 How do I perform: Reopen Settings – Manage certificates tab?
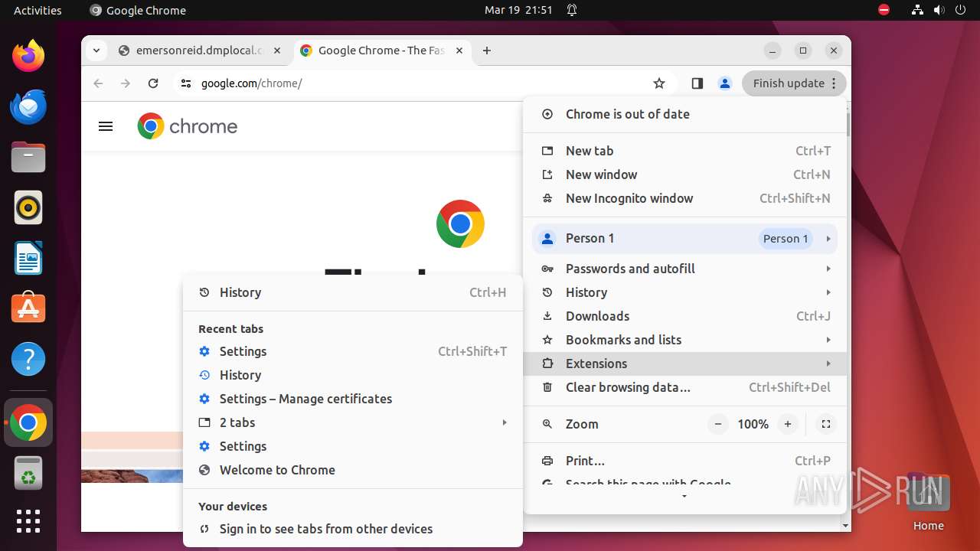tap(353, 399)
